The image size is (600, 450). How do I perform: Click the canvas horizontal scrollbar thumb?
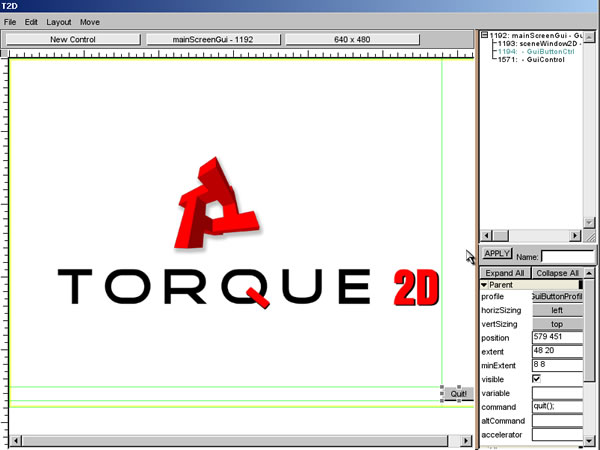(235, 440)
